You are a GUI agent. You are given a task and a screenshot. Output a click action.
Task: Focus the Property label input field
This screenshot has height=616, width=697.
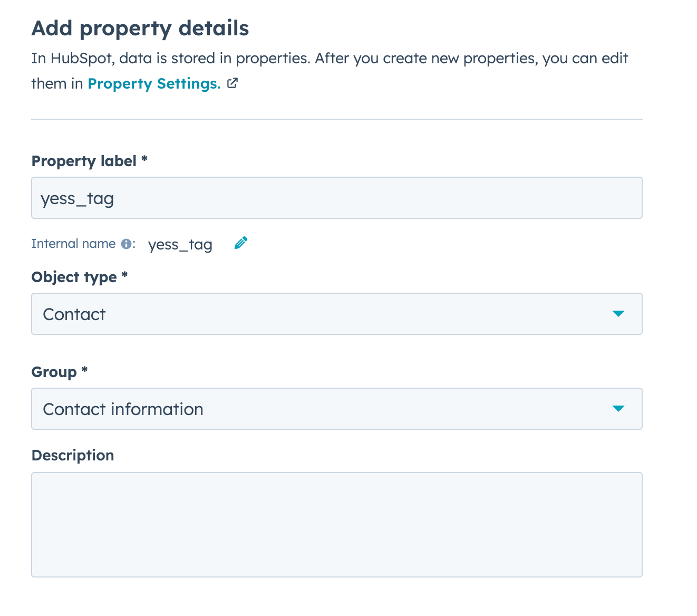coord(336,198)
